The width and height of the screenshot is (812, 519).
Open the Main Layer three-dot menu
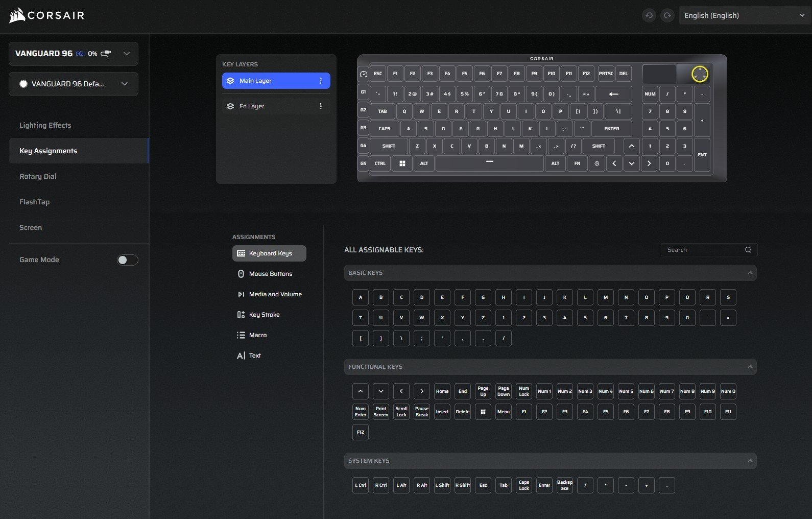coord(321,81)
